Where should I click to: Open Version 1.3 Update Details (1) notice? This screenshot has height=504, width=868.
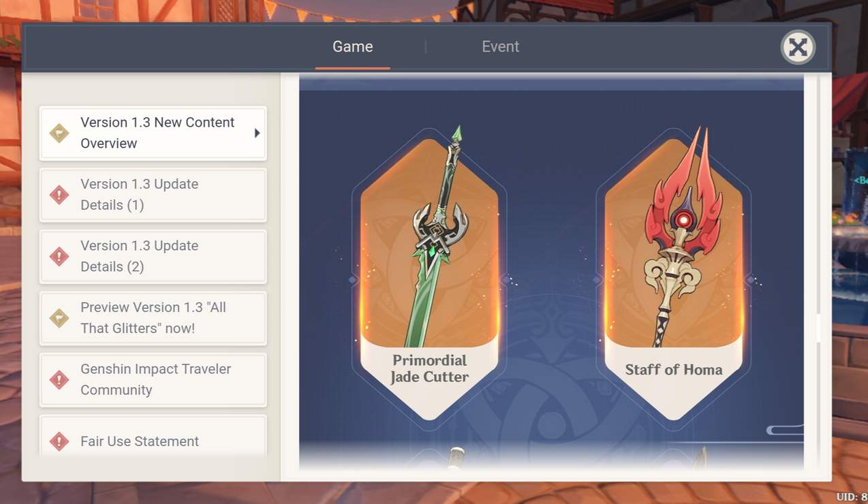point(153,195)
